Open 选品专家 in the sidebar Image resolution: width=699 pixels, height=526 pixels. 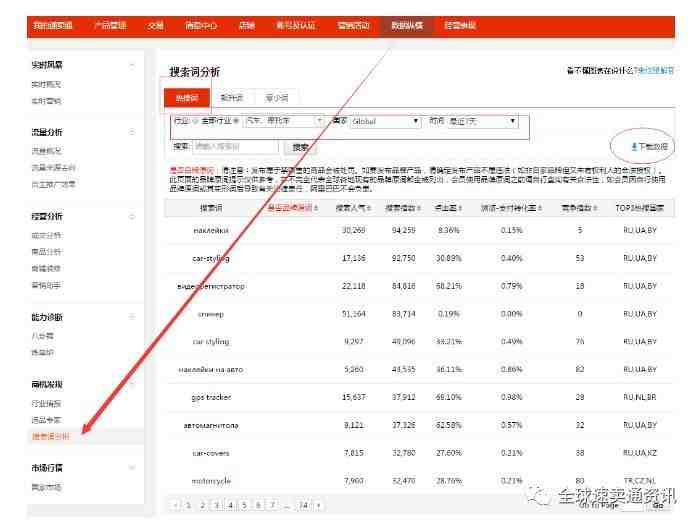tap(46, 420)
